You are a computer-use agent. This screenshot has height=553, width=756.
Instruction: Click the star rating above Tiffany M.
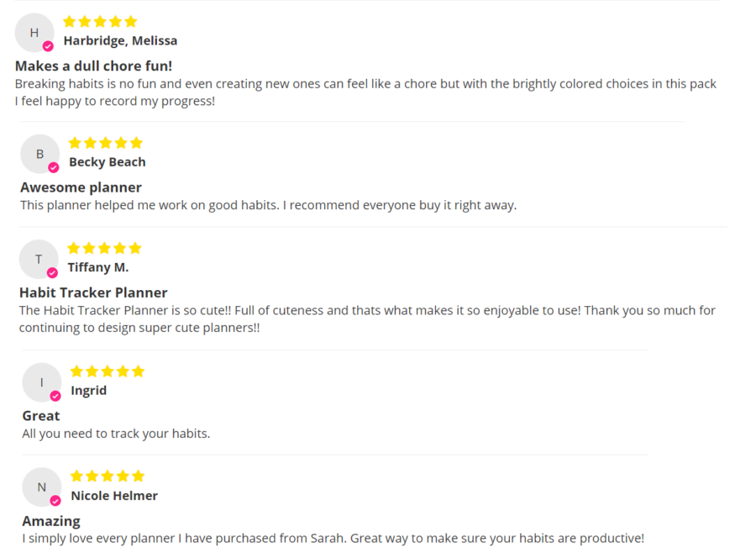(105, 248)
